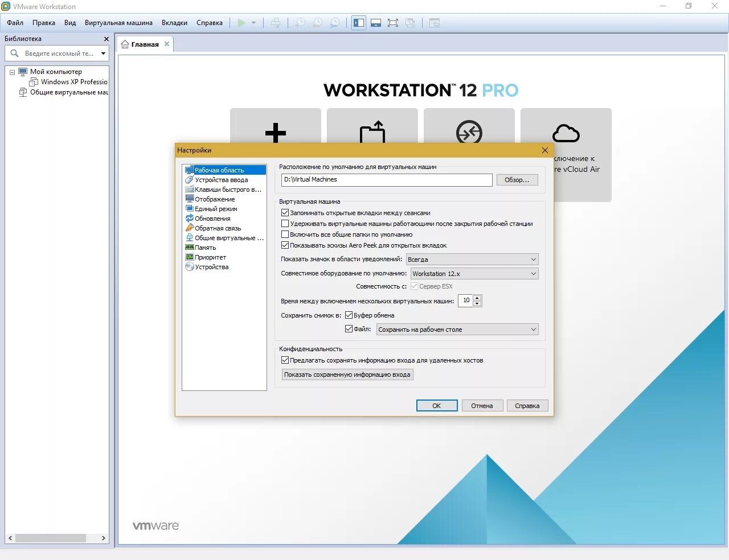The height and width of the screenshot is (560, 729).
Task: Switch to the Главная tab
Action: (144, 43)
